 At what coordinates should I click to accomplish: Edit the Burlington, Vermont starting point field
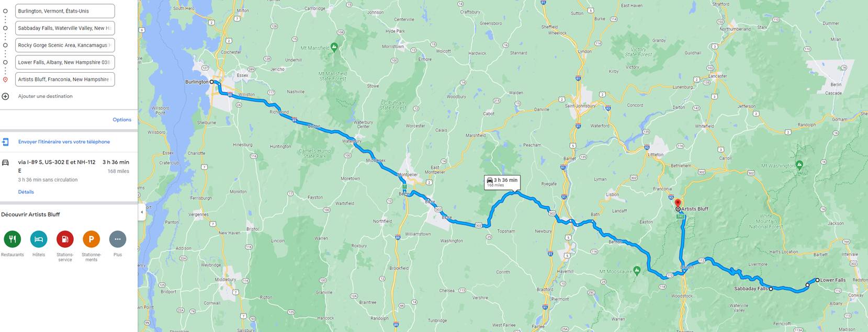pyautogui.click(x=65, y=11)
